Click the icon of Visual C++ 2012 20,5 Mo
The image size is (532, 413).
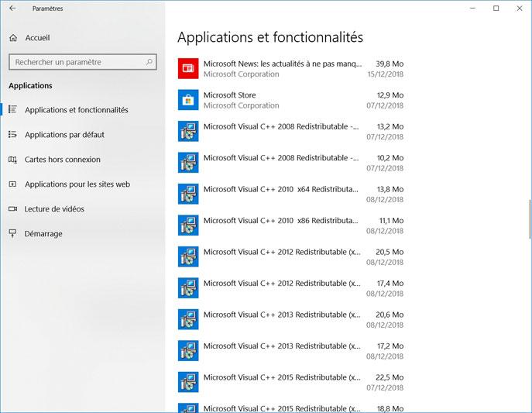click(188, 256)
